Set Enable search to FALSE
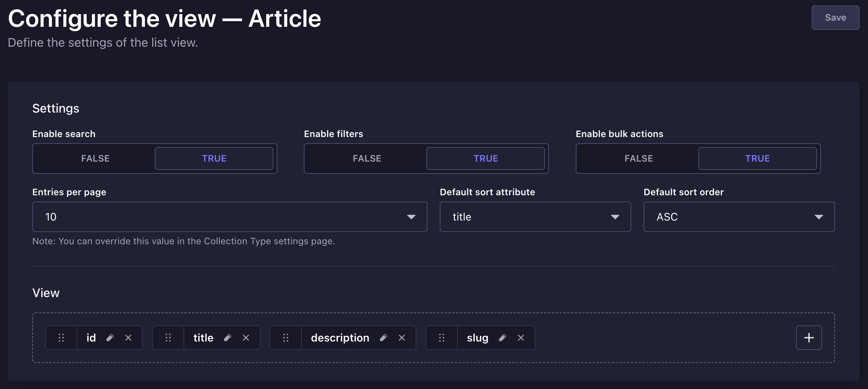Viewport: 868px width, 389px height. tap(95, 158)
